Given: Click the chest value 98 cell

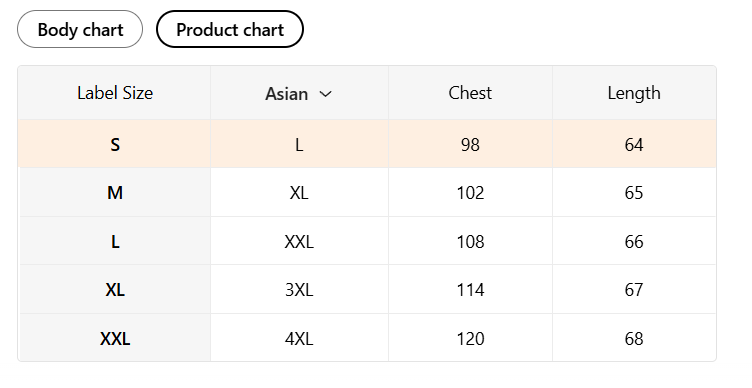Looking at the screenshot, I should click(470, 144).
